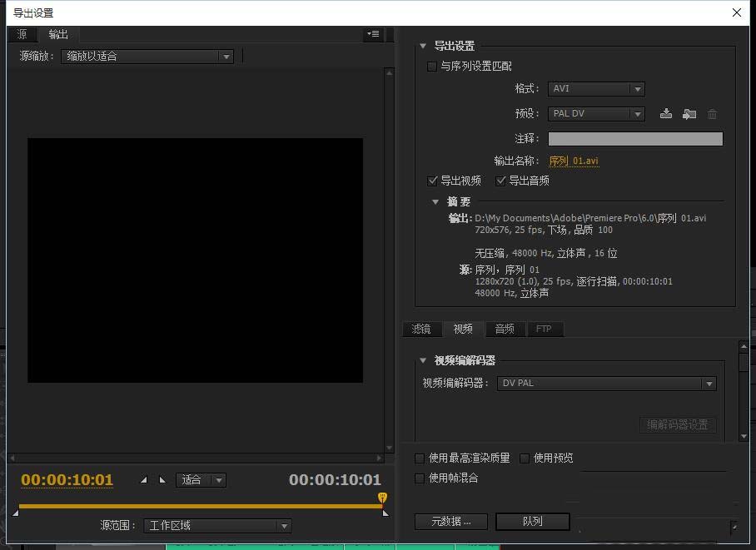The width and height of the screenshot is (756, 550).
Task: Click the out point handle on the scrub bar
Action: [384, 512]
